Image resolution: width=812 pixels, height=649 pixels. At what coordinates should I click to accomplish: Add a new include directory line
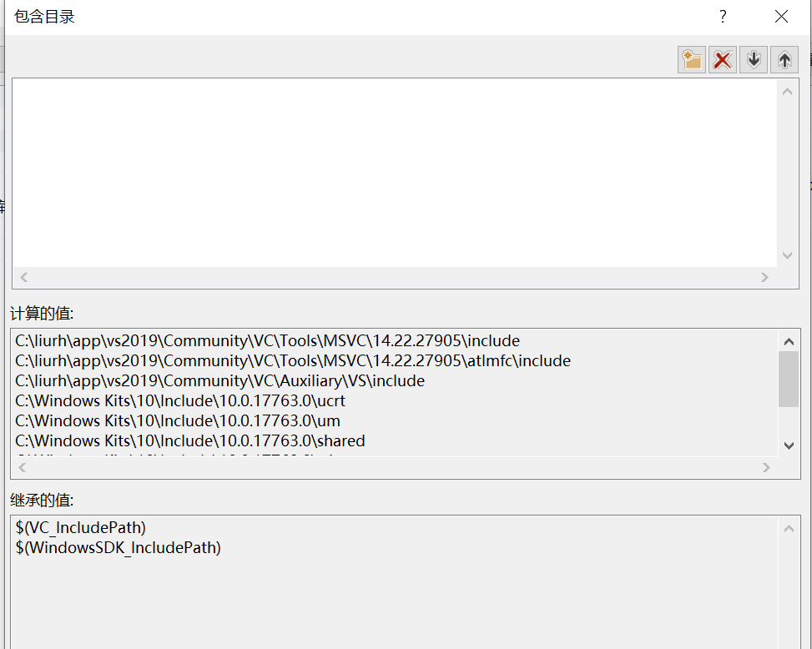pyautogui.click(x=691, y=58)
